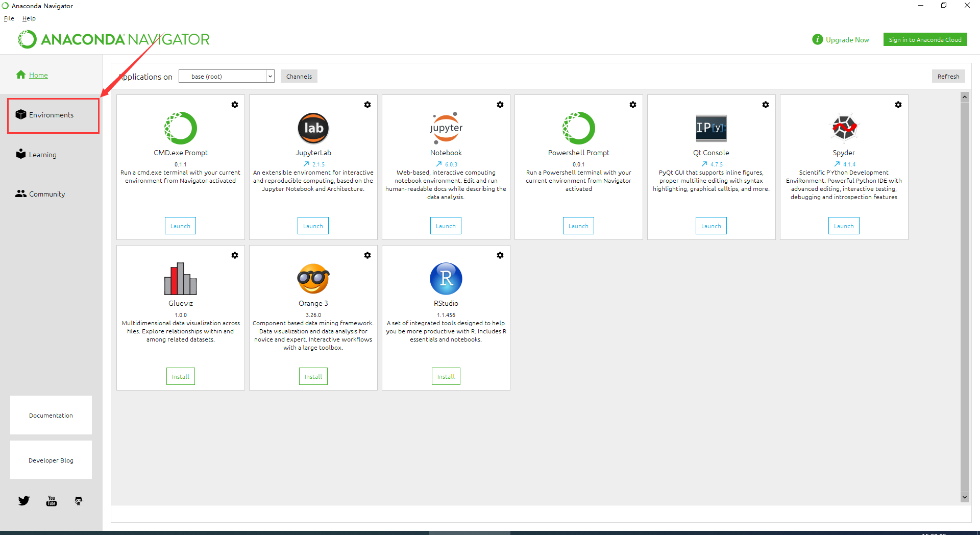
Task: Click the scrollbar down arrow
Action: (x=965, y=497)
